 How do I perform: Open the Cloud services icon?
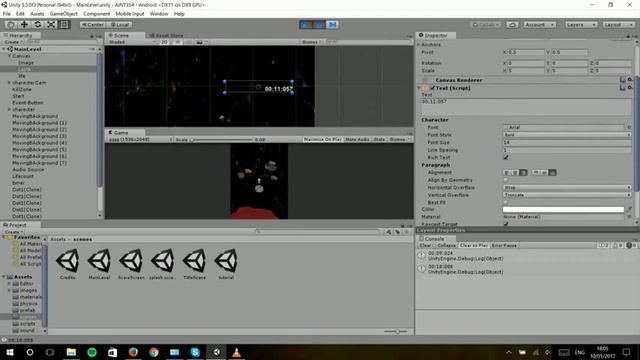512,25
